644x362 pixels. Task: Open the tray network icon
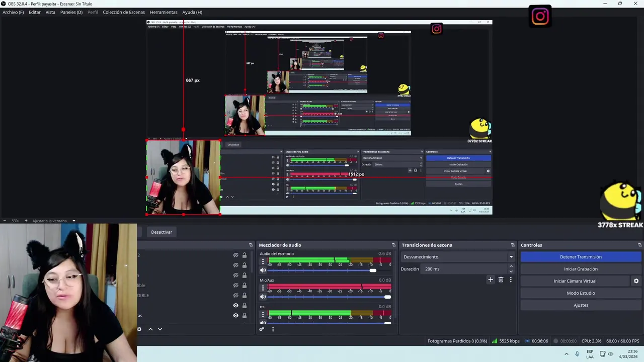(x=602, y=354)
